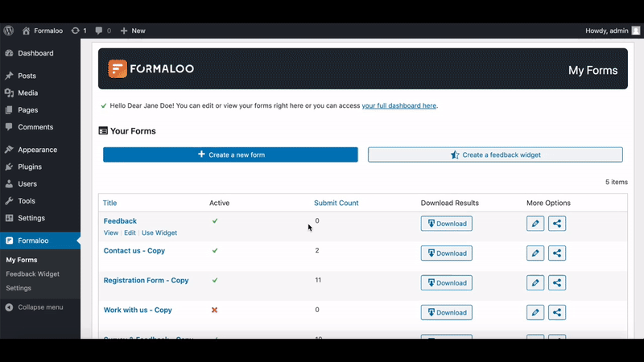Image resolution: width=644 pixels, height=362 pixels.
Task: Download results for Registration Form - Copy
Action: [447, 283]
